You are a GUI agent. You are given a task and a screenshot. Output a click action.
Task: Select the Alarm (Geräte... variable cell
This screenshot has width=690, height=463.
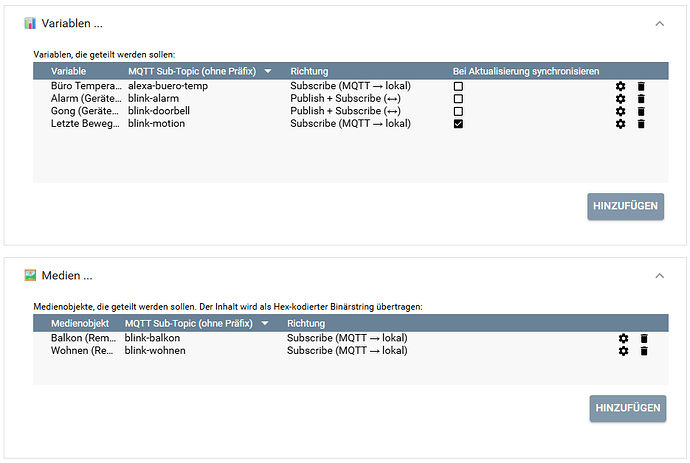[x=86, y=99]
